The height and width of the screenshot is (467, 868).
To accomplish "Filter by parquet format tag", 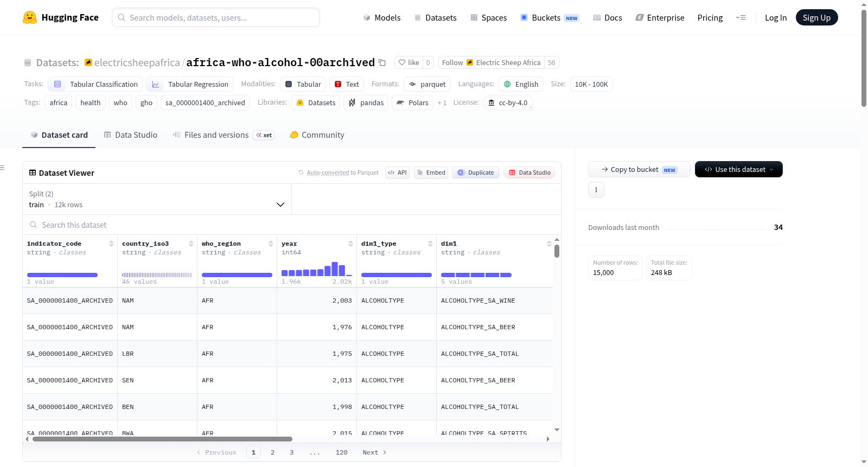I will coord(427,84).
